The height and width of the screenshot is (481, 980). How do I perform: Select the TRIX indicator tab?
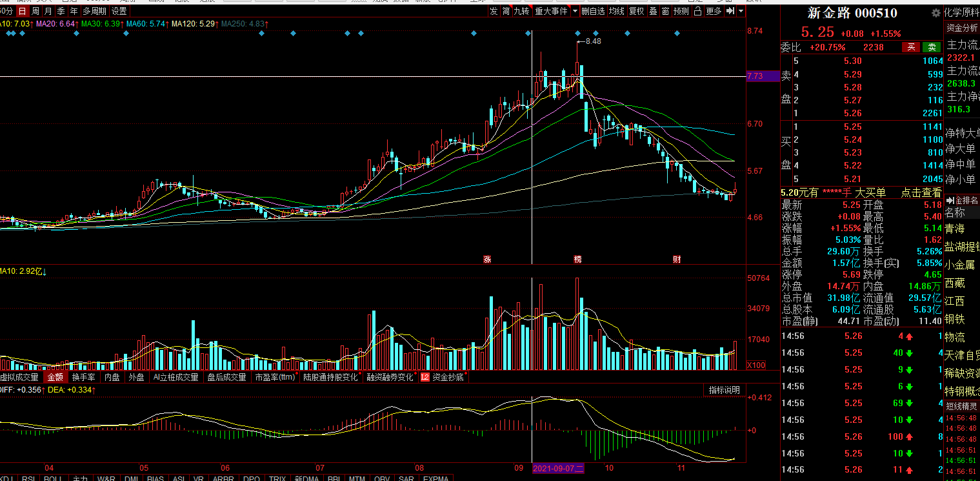[x=277, y=478]
